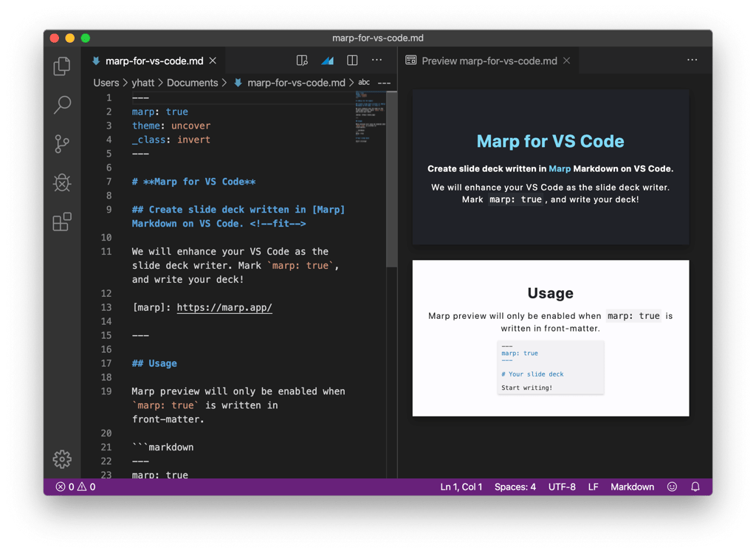Click the errors and warnings counter
This screenshot has height=553, width=756.
click(x=74, y=487)
